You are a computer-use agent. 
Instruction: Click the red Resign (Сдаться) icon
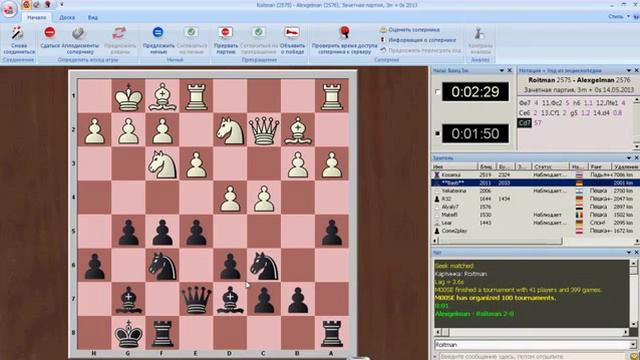pyautogui.click(x=50, y=32)
